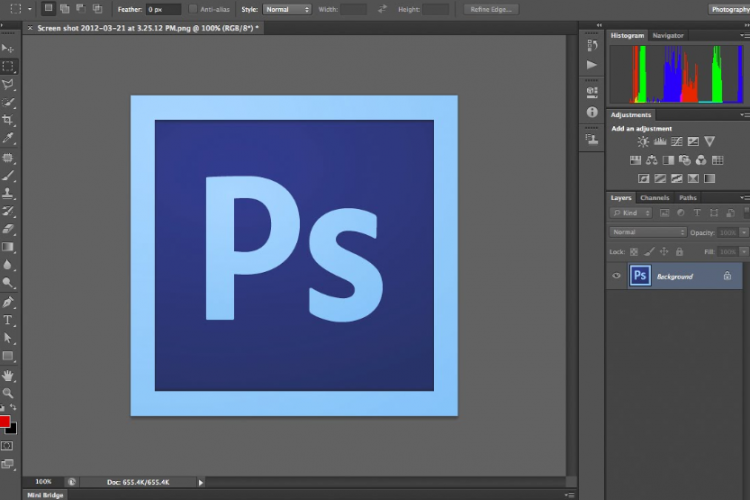Select the Eraser tool

(8, 229)
